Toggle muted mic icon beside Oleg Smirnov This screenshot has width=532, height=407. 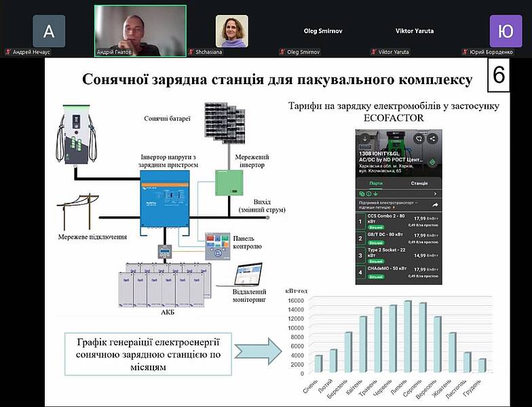tap(282, 52)
